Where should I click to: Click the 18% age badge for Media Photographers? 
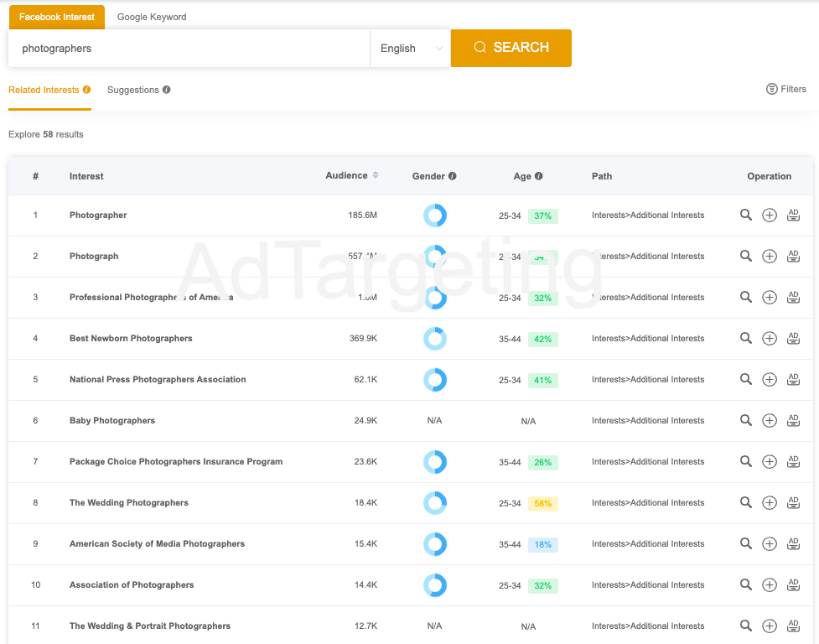tap(542, 545)
